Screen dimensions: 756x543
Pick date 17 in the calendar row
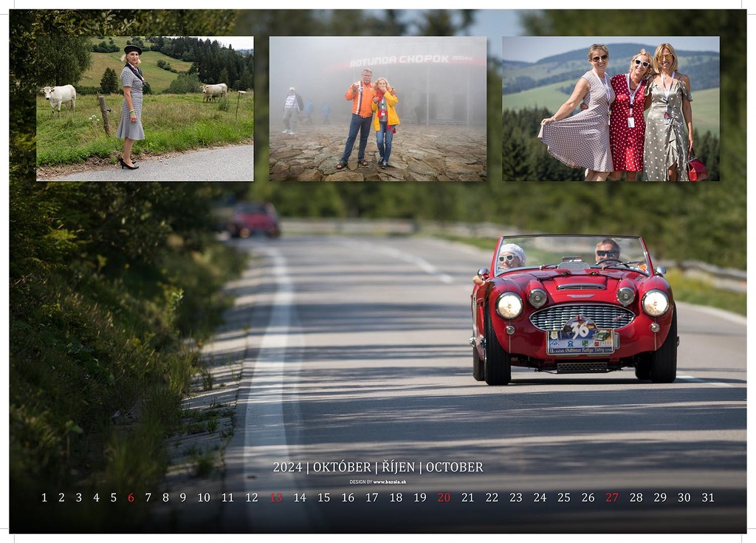pyautogui.click(x=371, y=498)
